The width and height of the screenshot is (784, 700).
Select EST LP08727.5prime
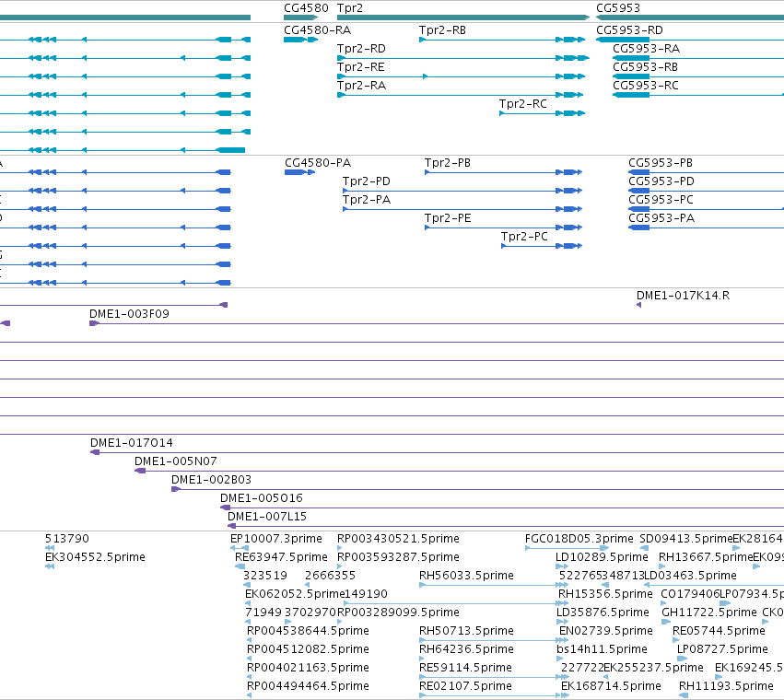tap(722, 649)
